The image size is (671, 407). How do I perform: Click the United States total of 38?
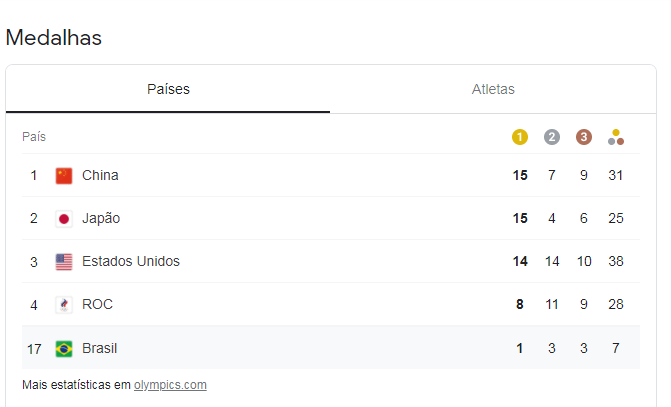point(616,262)
